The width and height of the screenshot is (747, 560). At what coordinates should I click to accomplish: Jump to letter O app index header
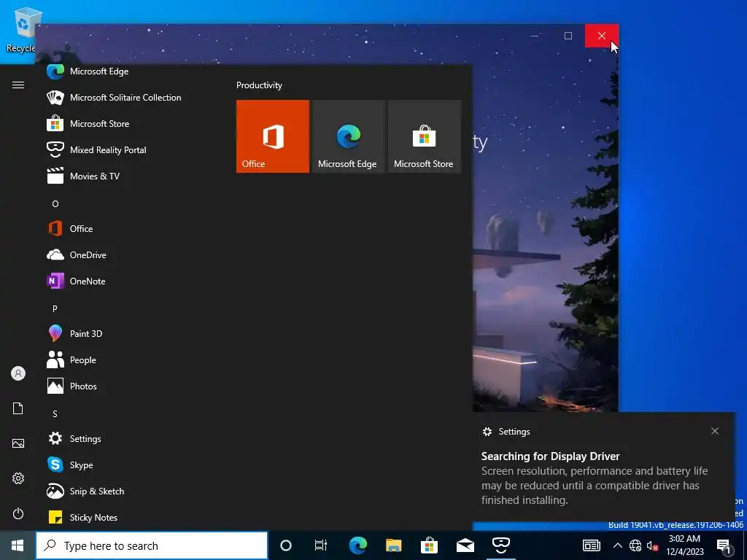click(55, 204)
